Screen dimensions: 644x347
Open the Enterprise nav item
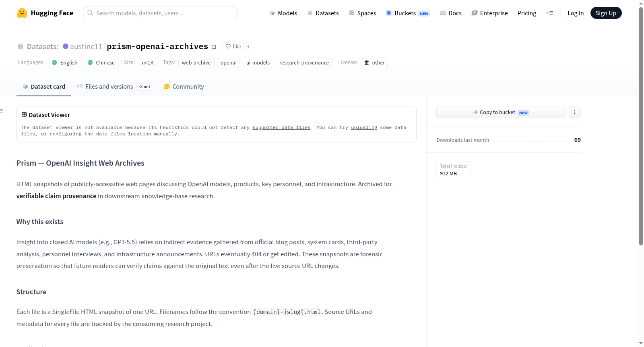click(x=489, y=13)
